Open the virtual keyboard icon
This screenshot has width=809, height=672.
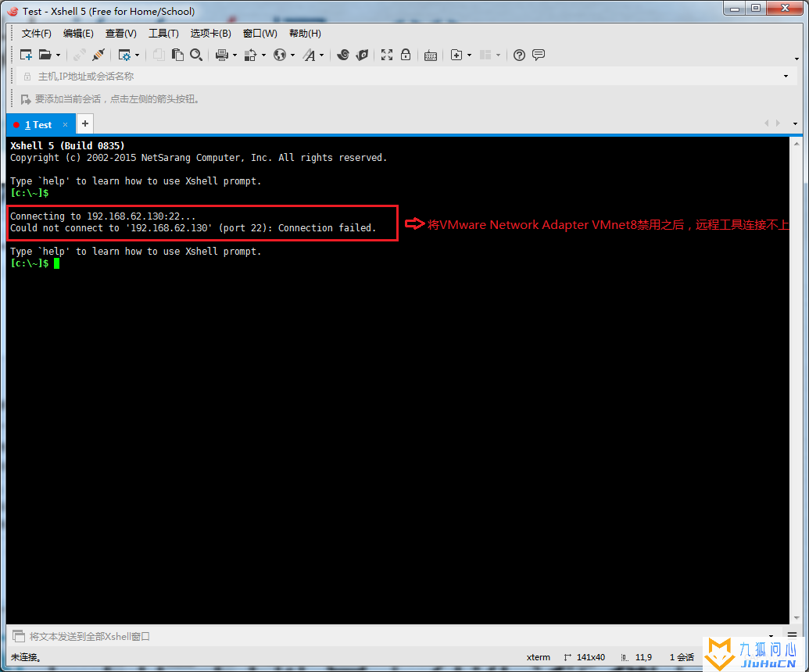[431, 55]
